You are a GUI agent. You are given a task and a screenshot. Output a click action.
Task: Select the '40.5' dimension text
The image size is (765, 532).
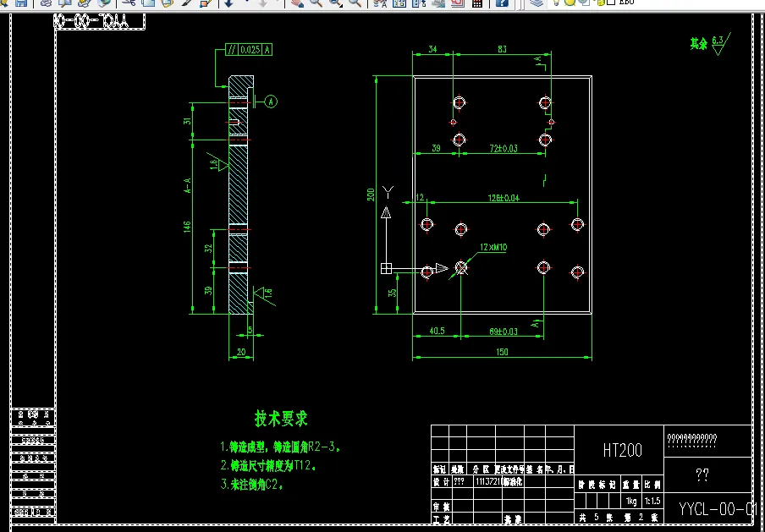(x=437, y=331)
